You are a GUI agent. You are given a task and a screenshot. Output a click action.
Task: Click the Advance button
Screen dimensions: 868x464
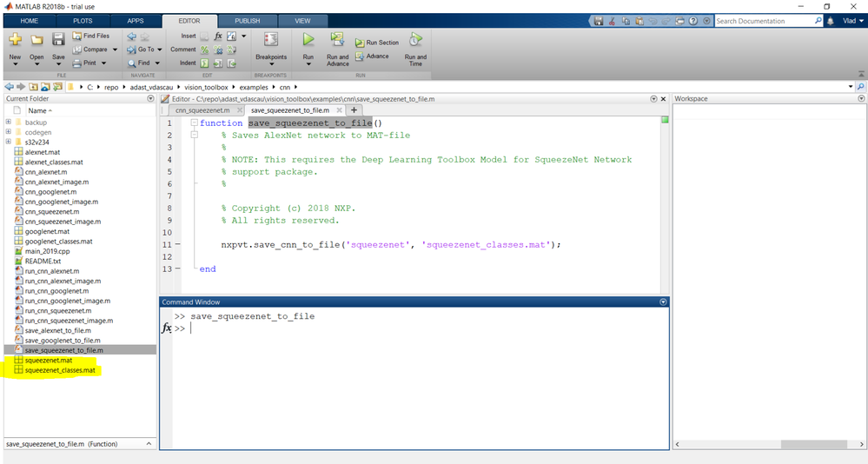(372, 56)
